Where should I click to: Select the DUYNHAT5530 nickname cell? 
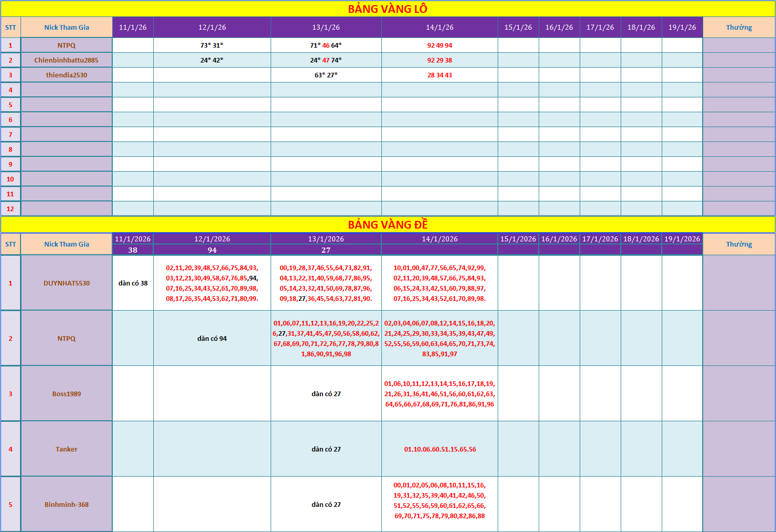(x=67, y=283)
